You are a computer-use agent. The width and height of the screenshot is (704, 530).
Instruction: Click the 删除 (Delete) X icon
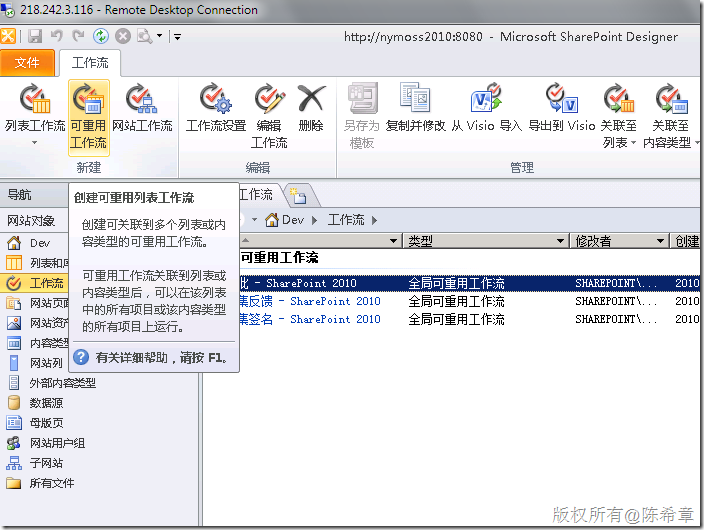click(x=311, y=98)
